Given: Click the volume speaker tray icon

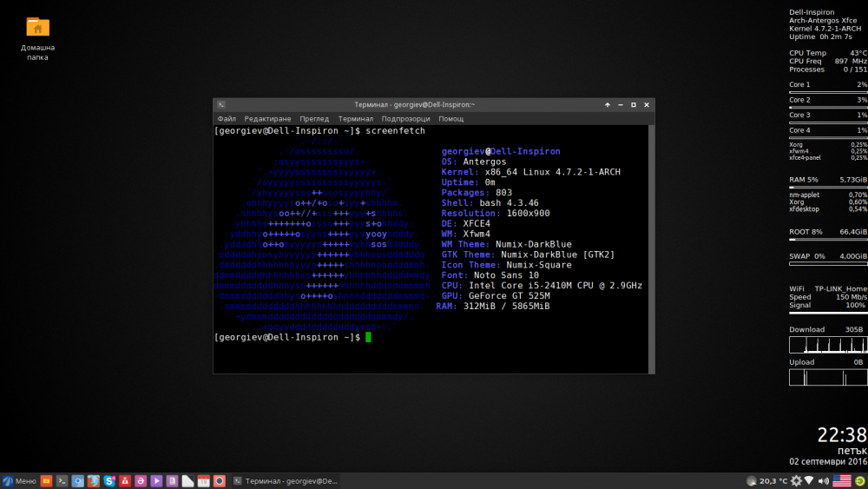Looking at the screenshot, I should click(x=823, y=480).
